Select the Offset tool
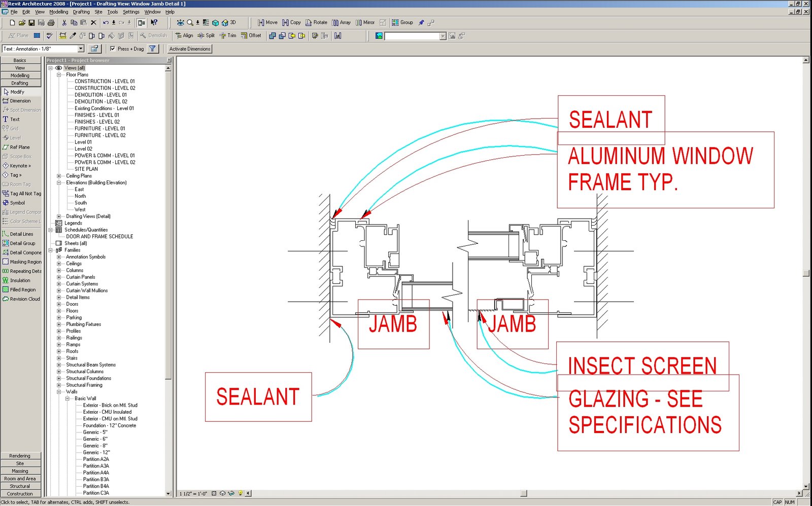Viewport: 812px width, 506px height. point(251,36)
